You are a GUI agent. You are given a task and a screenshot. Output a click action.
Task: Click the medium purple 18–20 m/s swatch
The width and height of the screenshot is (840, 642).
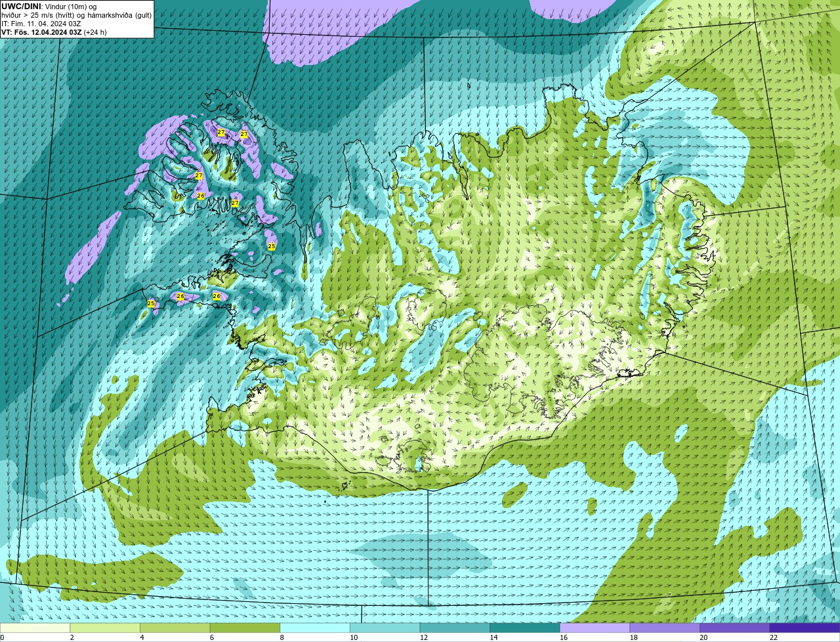(x=665, y=628)
